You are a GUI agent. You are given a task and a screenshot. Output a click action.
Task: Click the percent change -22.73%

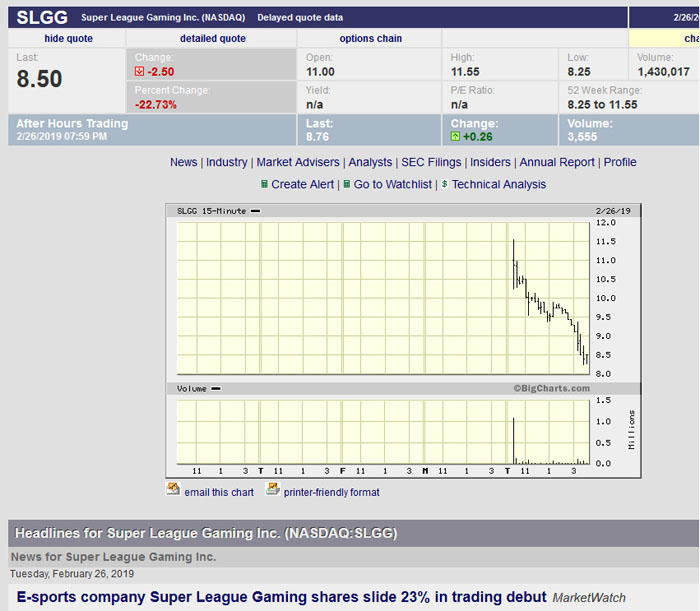tap(156, 105)
